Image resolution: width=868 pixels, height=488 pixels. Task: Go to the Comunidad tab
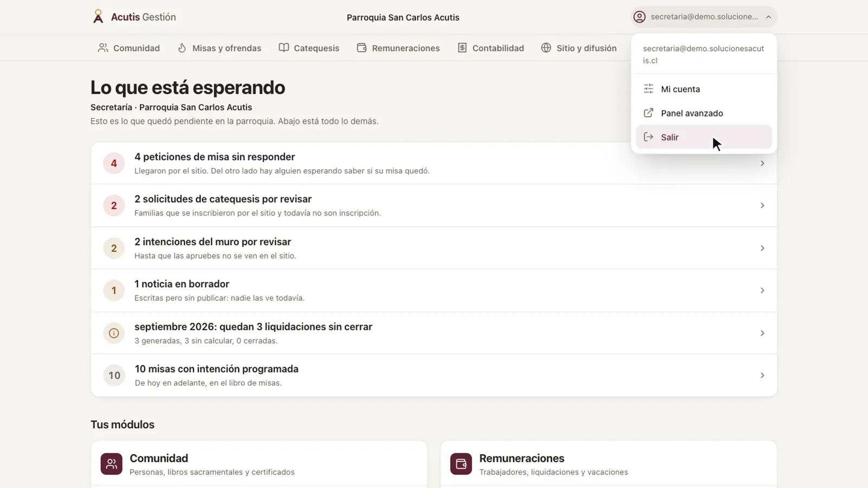point(129,48)
